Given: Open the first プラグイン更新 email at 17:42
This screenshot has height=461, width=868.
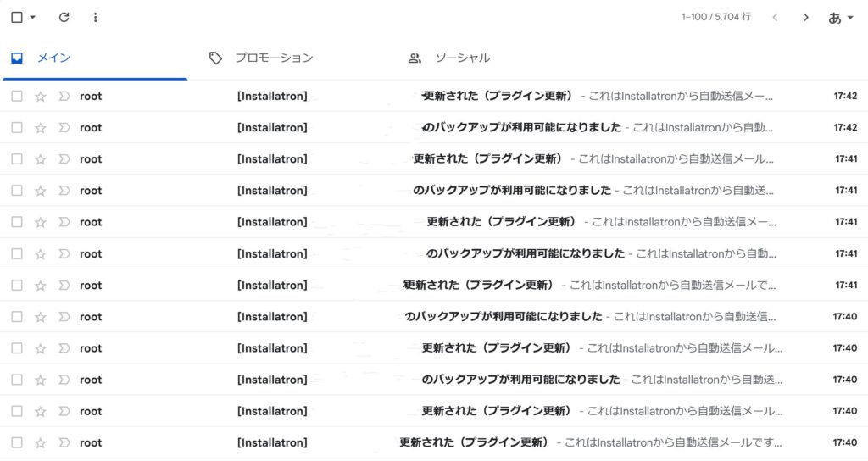Looking at the screenshot, I should click(x=497, y=97).
